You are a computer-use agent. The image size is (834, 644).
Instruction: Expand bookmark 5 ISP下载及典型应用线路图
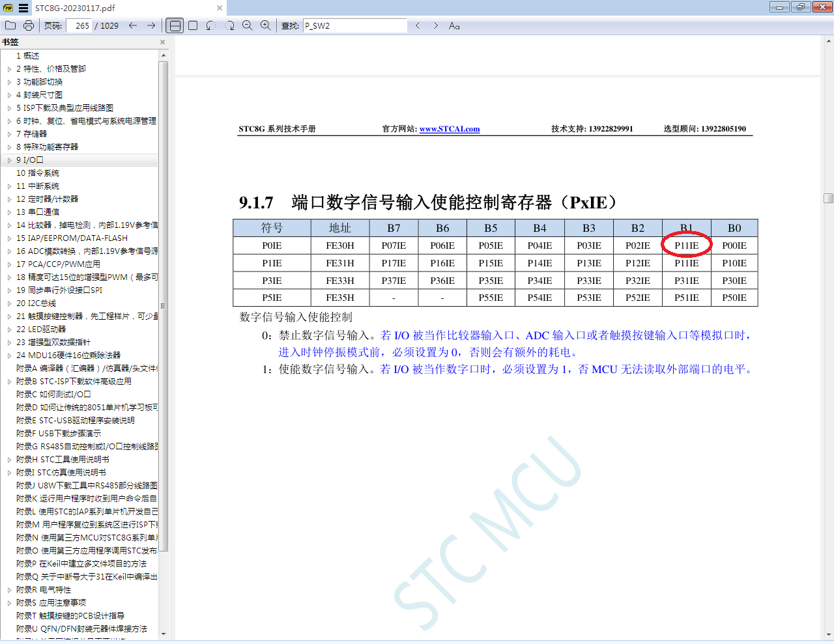click(x=9, y=108)
